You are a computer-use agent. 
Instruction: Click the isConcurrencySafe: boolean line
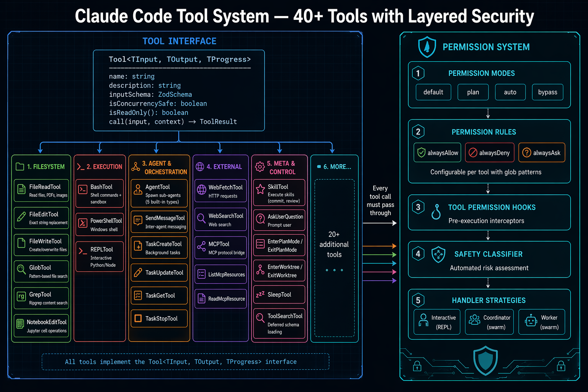click(x=158, y=104)
